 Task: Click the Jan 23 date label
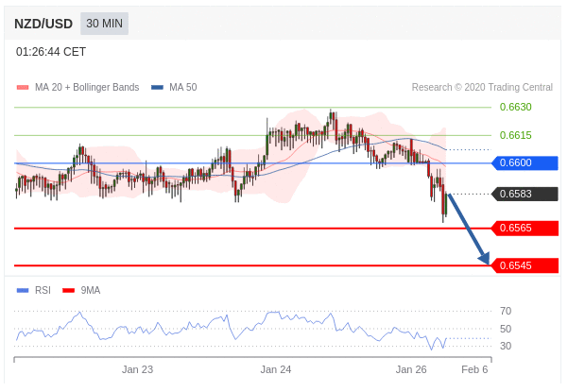[137, 369]
